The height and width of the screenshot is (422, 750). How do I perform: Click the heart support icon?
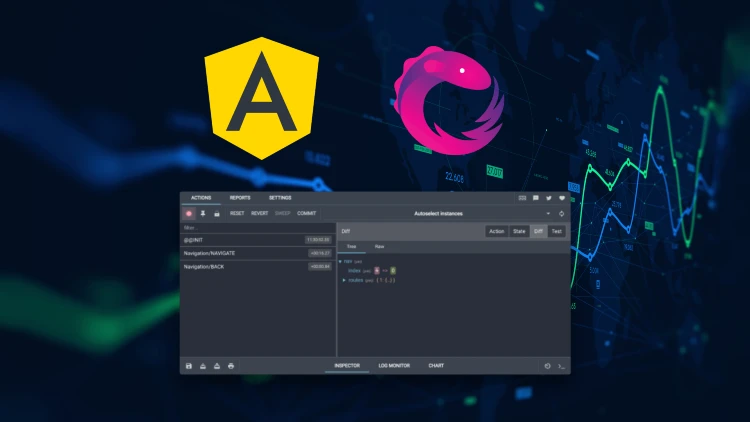[562, 198]
